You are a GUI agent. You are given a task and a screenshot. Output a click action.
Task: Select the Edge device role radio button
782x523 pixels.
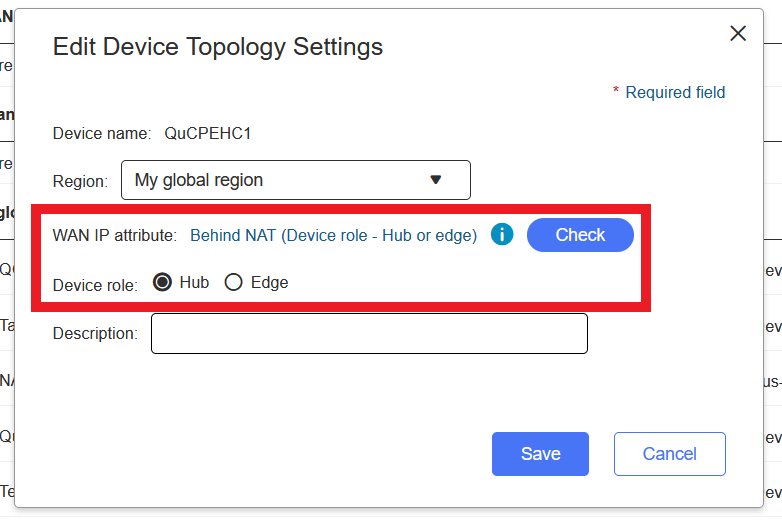[234, 283]
